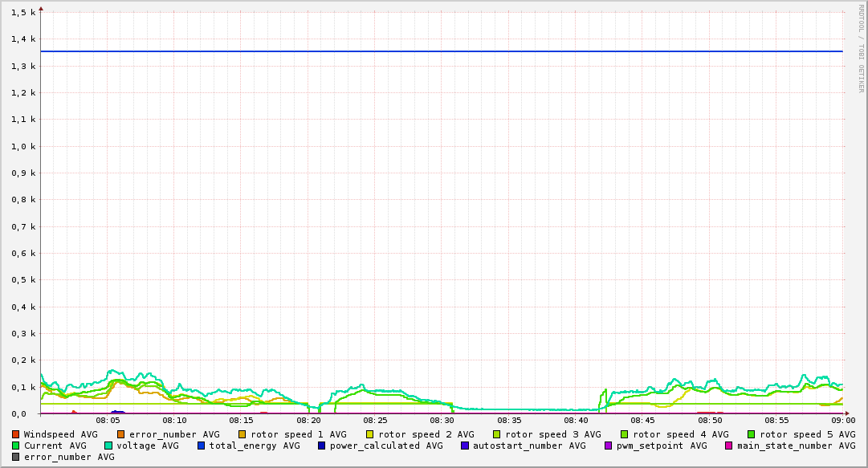This screenshot has width=868, height=468.
Task: Click the rotor speed 4 AVG swatch
Action: [x=625, y=435]
